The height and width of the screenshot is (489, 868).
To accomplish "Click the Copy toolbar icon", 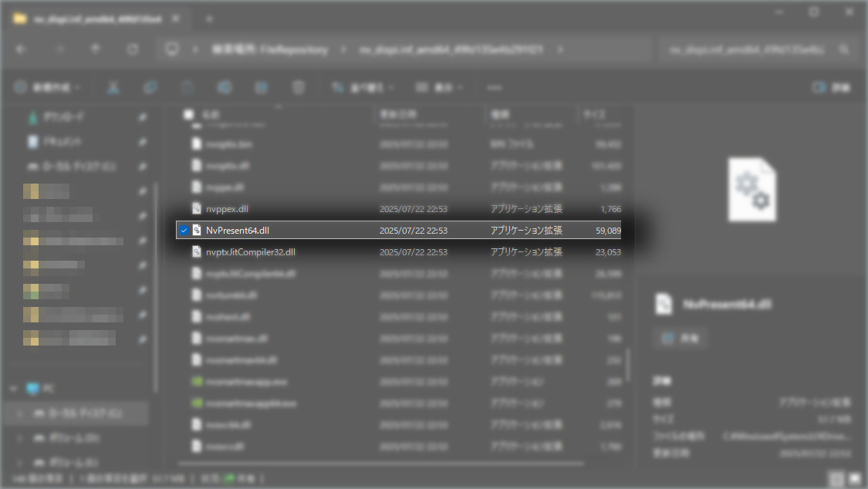I will (150, 87).
